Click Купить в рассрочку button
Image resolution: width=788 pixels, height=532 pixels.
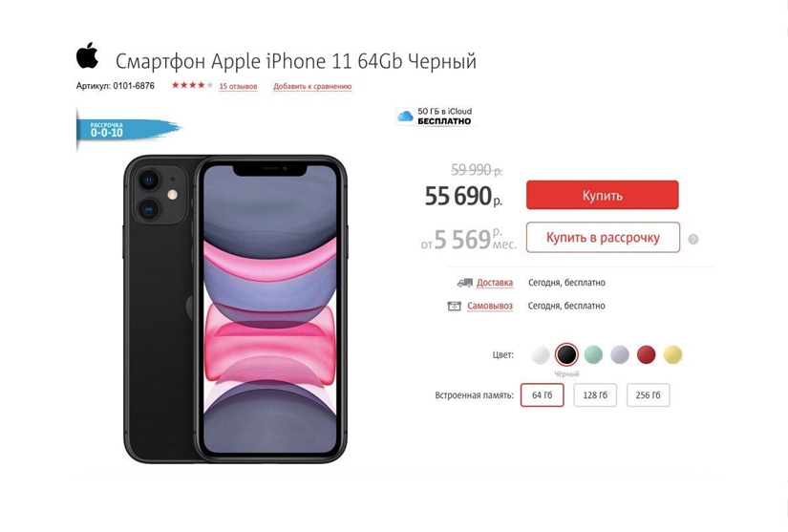[603, 237]
